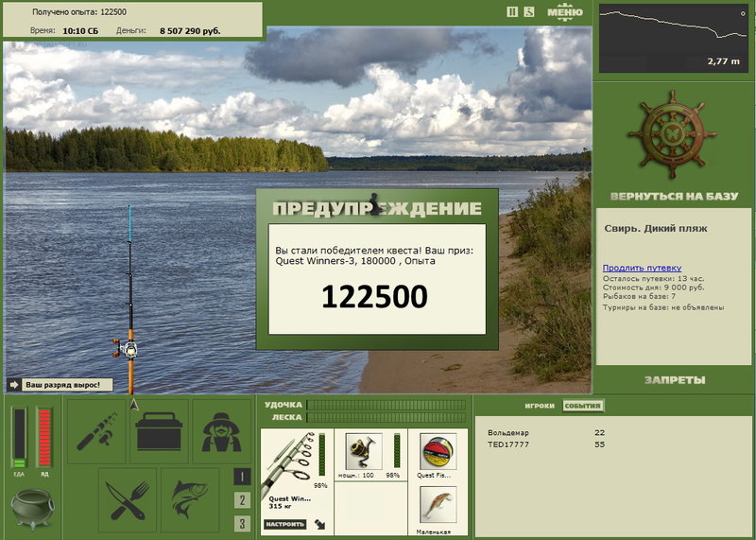This screenshot has height=540, width=756.
Task: Click the Рыбаков на базе: 7 line
Action: [639, 296]
